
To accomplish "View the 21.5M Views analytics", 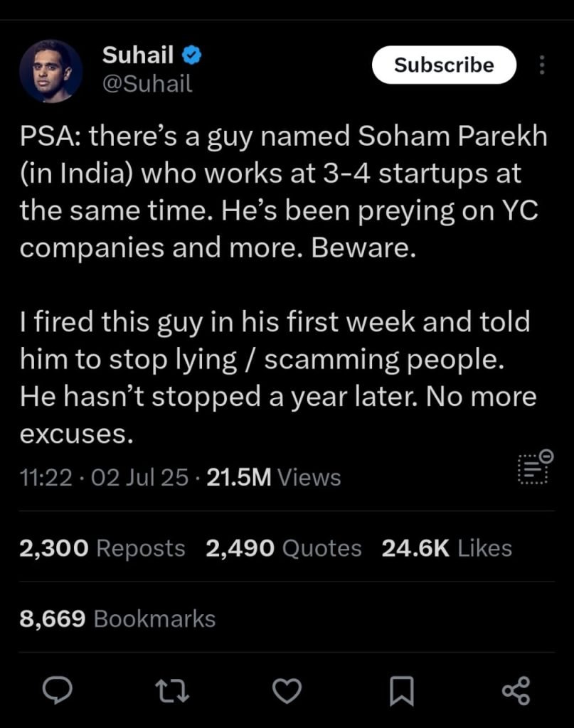I will click(274, 477).
